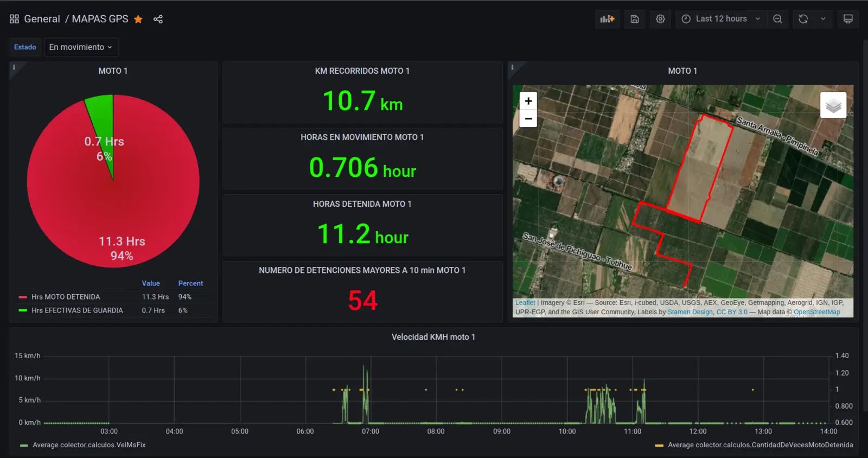The image size is (868, 458).
Task: Expand the refresh interval dropdown
Action: click(823, 19)
